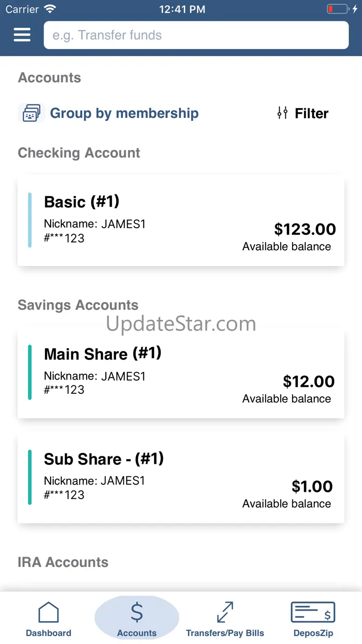Click the Transfer funds search field

(196, 35)
